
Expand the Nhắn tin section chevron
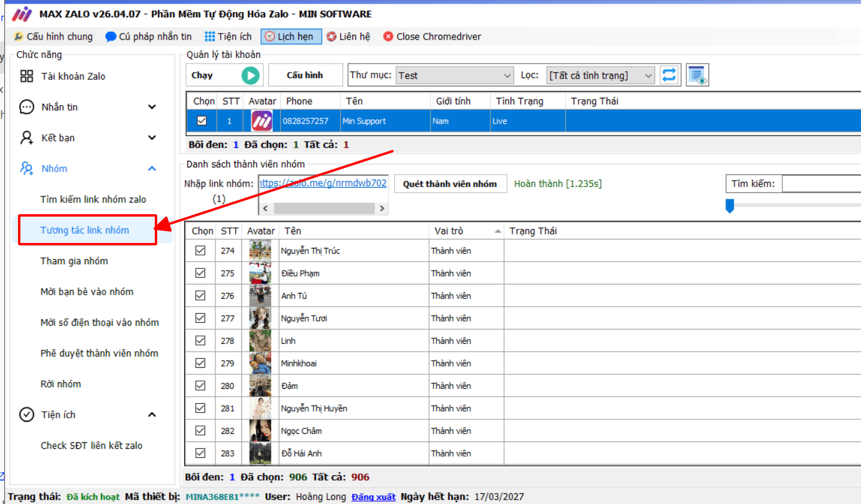click(152, 107)
